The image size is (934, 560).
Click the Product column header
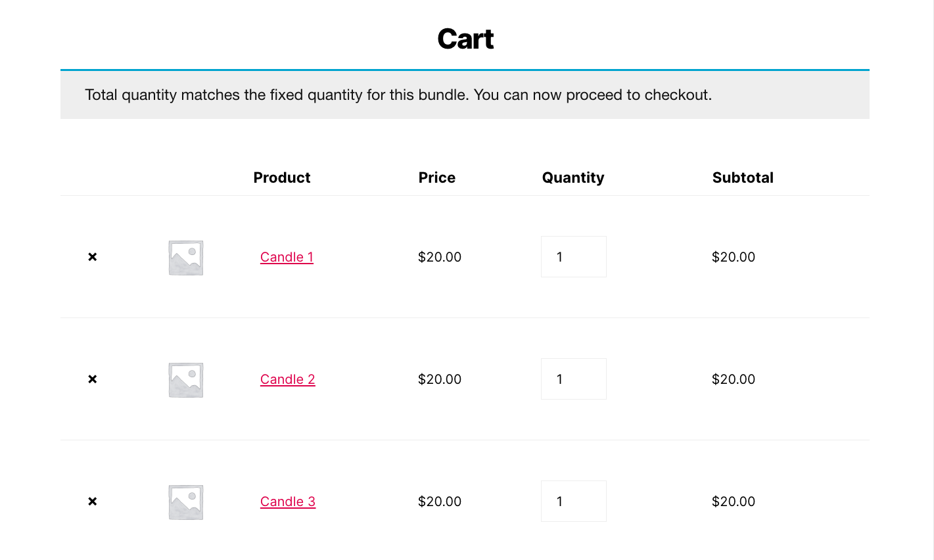(x=282, y=177)
